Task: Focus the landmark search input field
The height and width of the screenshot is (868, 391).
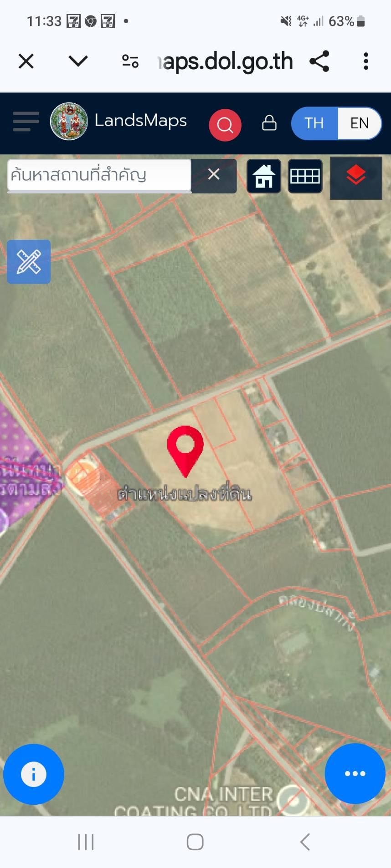Action: coord(99,175)
